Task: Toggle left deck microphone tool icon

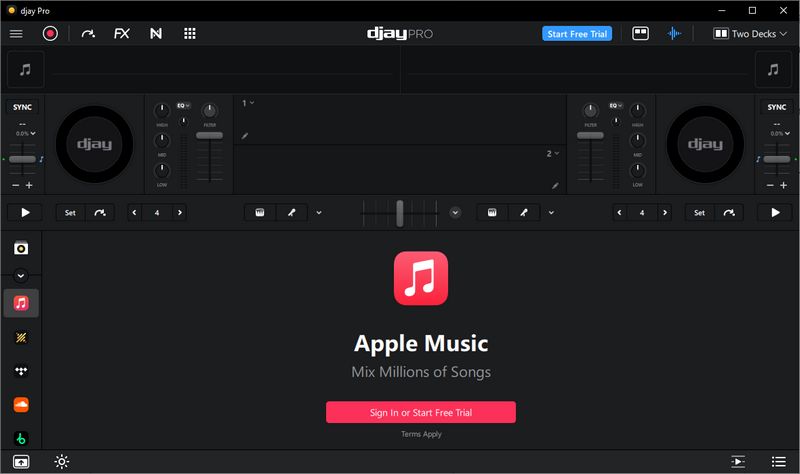Action: pos(291,213)
